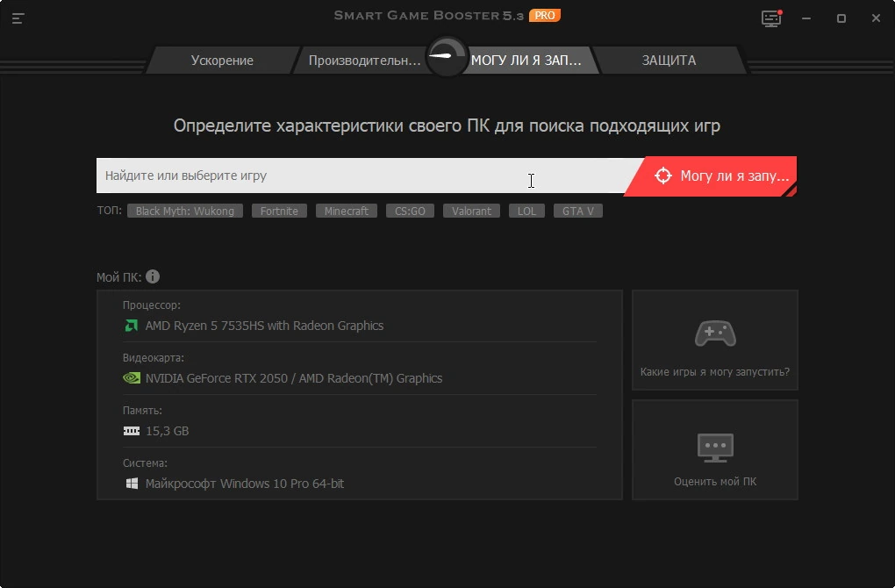This screenshot has width=895, height=588.
Task: Click AMD Ryzen 5 7535HS processor text
Action: click(x=264, y=326)
